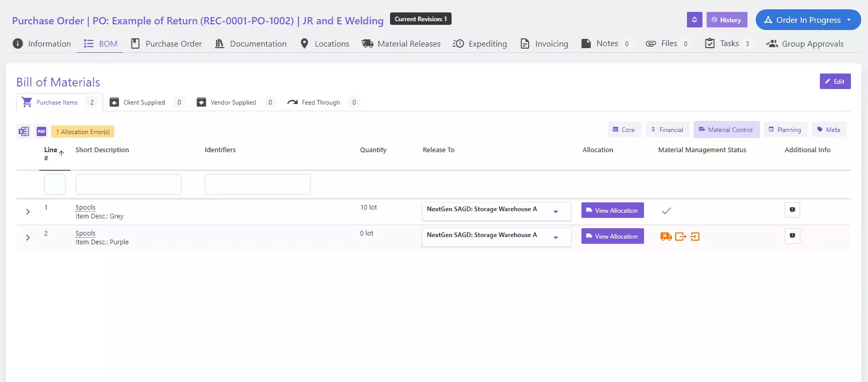The width and height of the screenshot is (868, 382).
Task: Switch to the Planning column view
Action: [x=785, y=129]
